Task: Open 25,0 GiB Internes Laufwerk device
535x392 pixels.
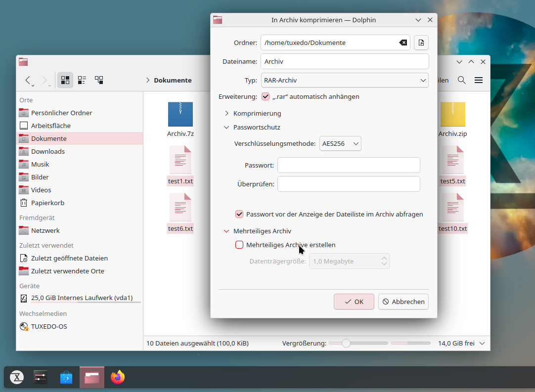Action: click(x=80, y=298)
